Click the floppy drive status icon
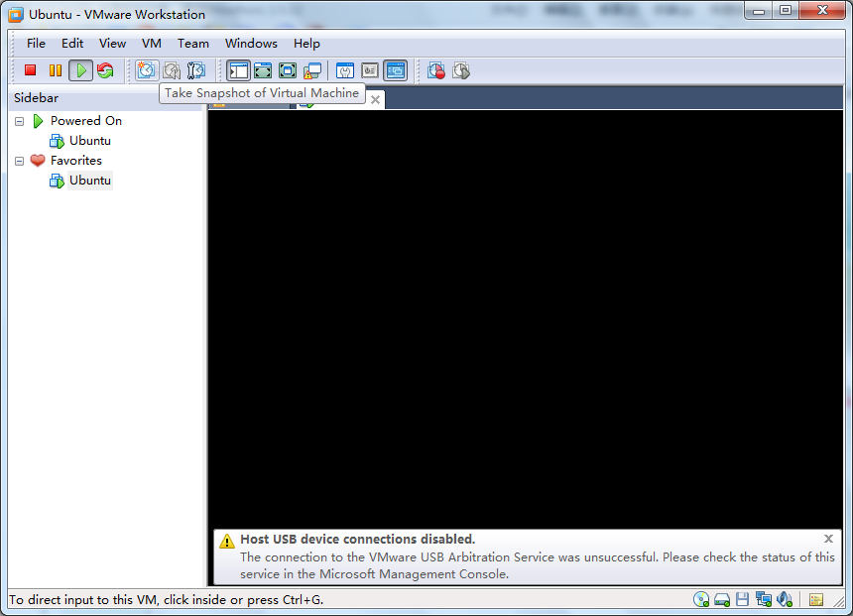 coord(743,600)
